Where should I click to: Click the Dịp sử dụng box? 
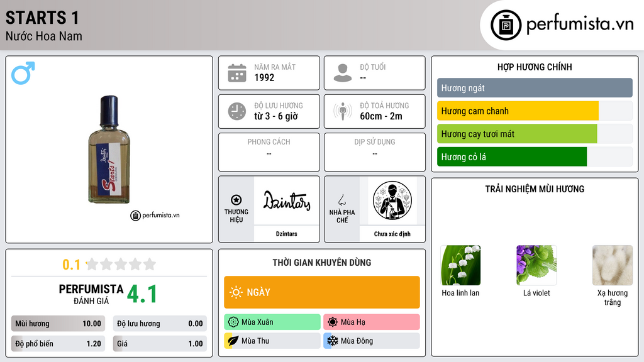point(375,152)
